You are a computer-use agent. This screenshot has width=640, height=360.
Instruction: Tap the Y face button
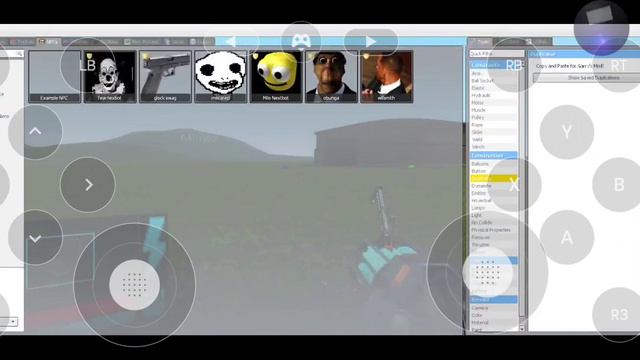point(567,132)
